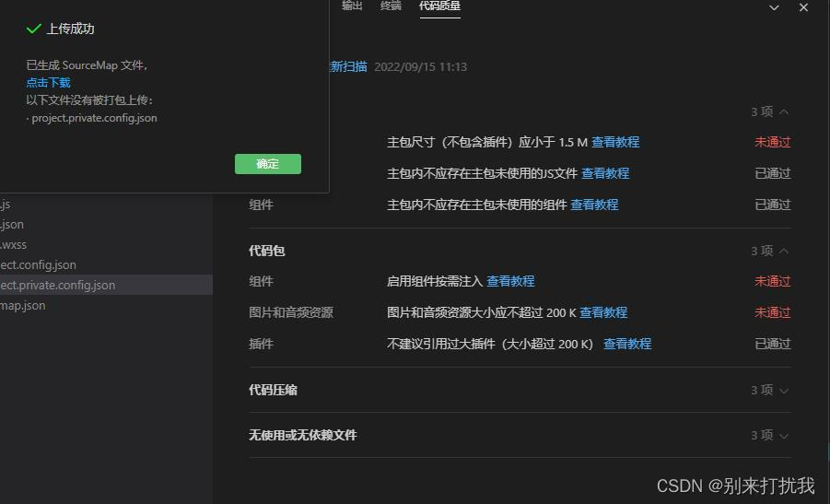Viewport: 830px width, 504px height.
Task: Expand the 代码压缩 section chevron
Action: (784, 391)
